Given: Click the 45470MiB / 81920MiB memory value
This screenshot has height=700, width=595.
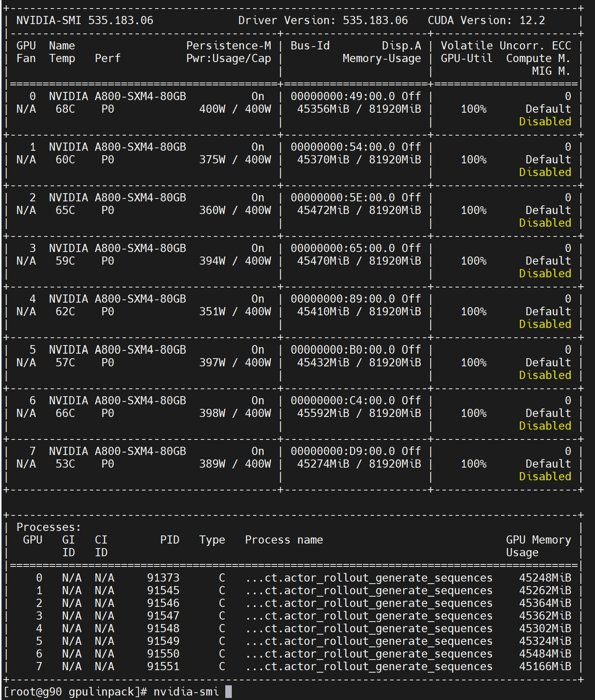Looking at the screenshot, I should (359, 261).
